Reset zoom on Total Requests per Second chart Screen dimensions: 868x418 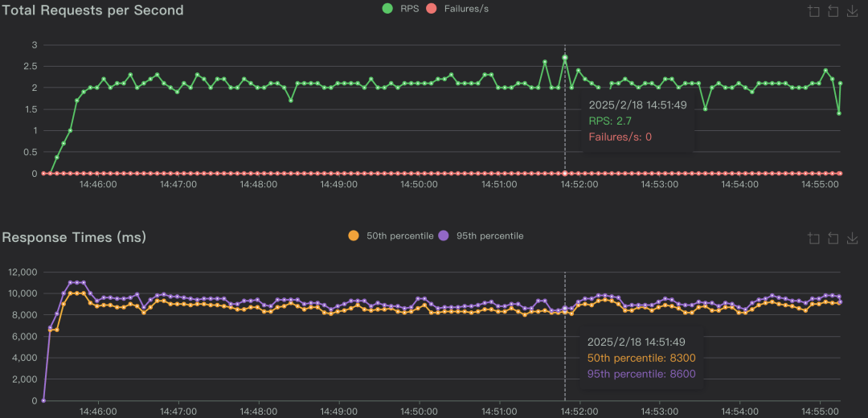(833, 11)
